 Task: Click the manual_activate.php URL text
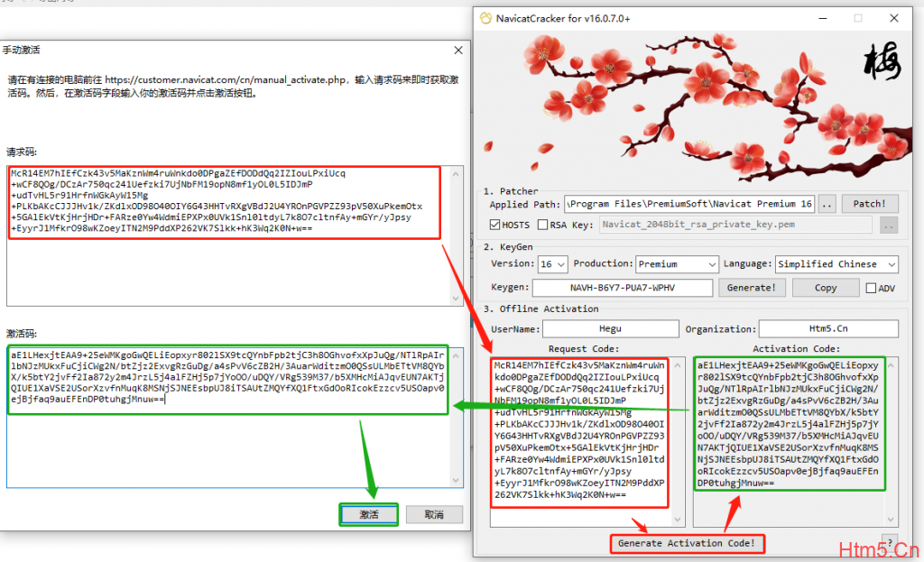coord(226,79)
